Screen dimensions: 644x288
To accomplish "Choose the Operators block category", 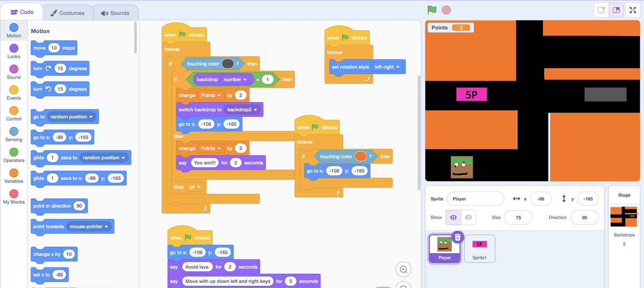I will [14, 154].
